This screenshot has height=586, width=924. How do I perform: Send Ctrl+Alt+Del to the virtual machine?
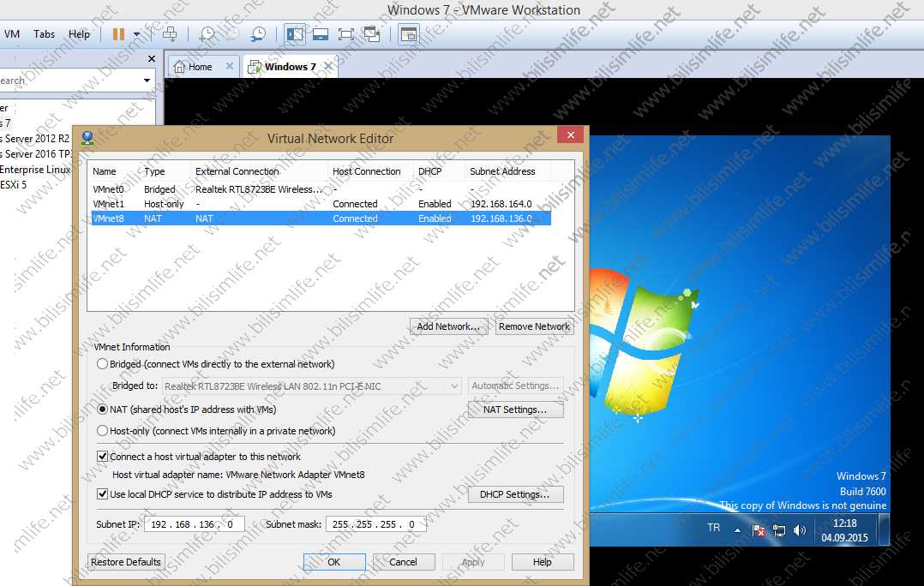tap(170, 34)
